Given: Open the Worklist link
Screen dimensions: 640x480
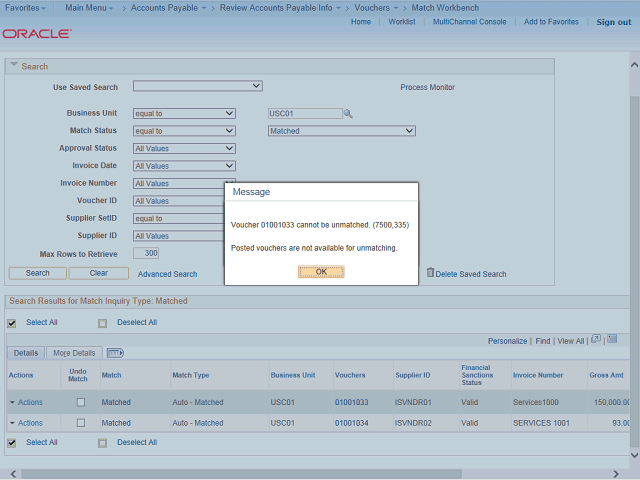Looking at the screenshot, I should point(402,22).
